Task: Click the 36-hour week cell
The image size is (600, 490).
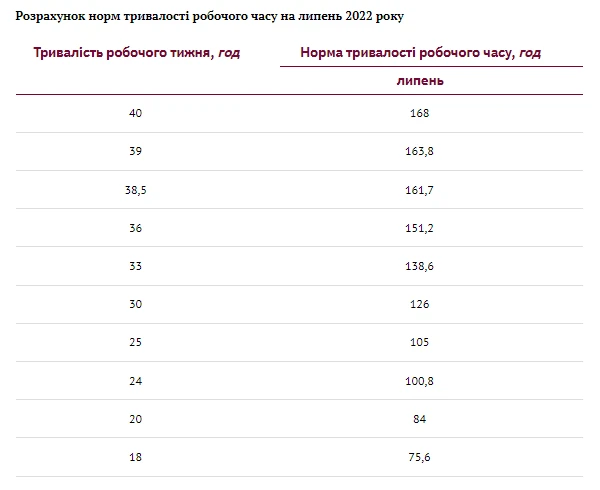Action: 136,228
